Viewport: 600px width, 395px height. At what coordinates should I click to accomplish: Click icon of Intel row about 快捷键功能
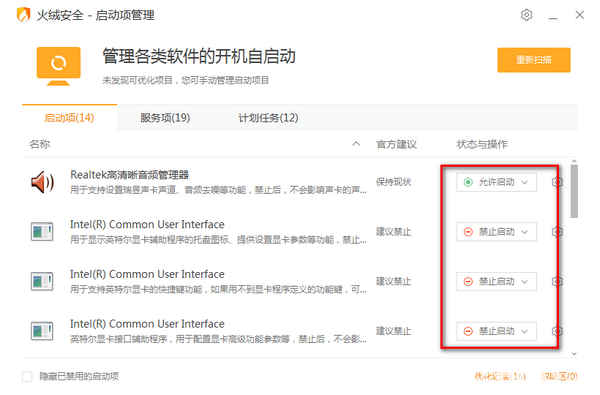(42, 281)
